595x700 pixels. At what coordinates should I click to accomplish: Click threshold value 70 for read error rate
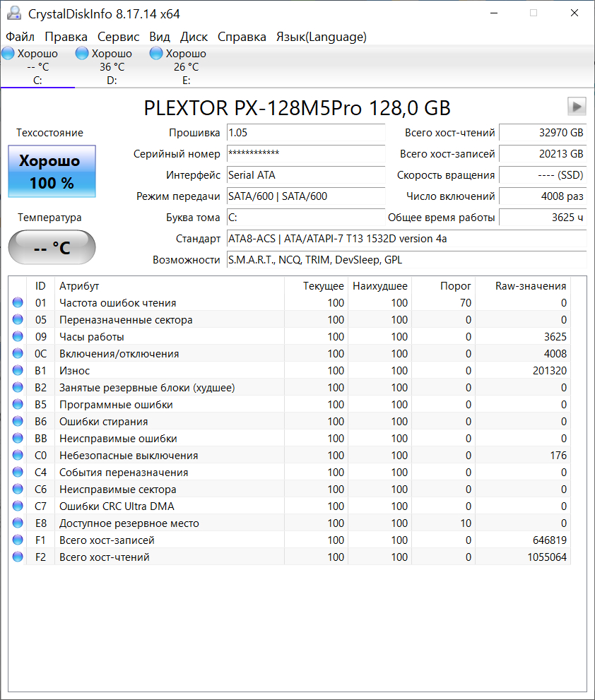(466, 303)
